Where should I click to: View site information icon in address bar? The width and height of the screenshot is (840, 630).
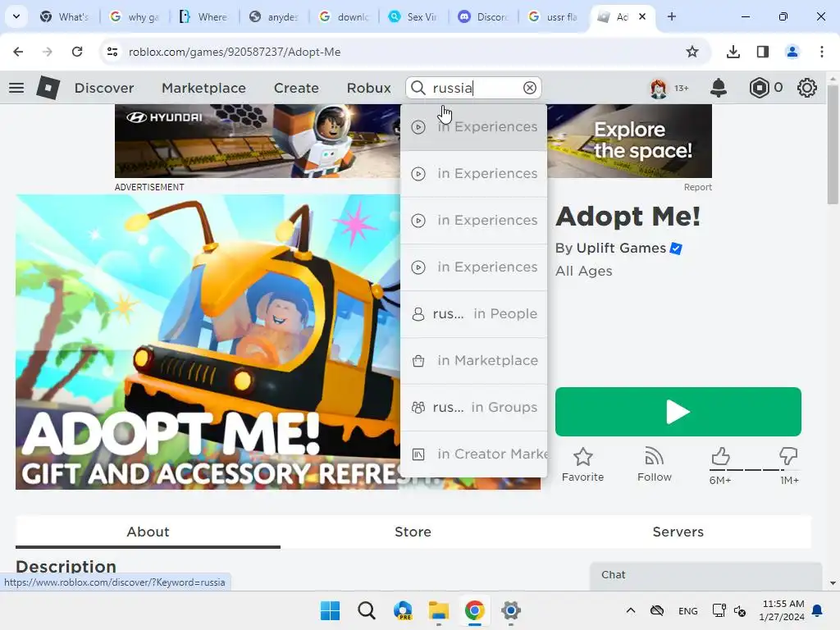tap(112, 52)
